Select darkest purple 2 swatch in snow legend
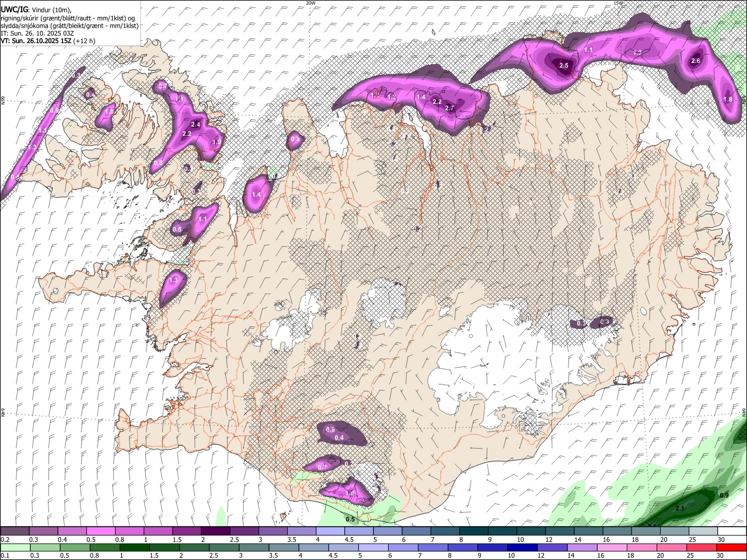Image resolution: width=747 pixels, height=560 pixels. click(x=215, y=531)
